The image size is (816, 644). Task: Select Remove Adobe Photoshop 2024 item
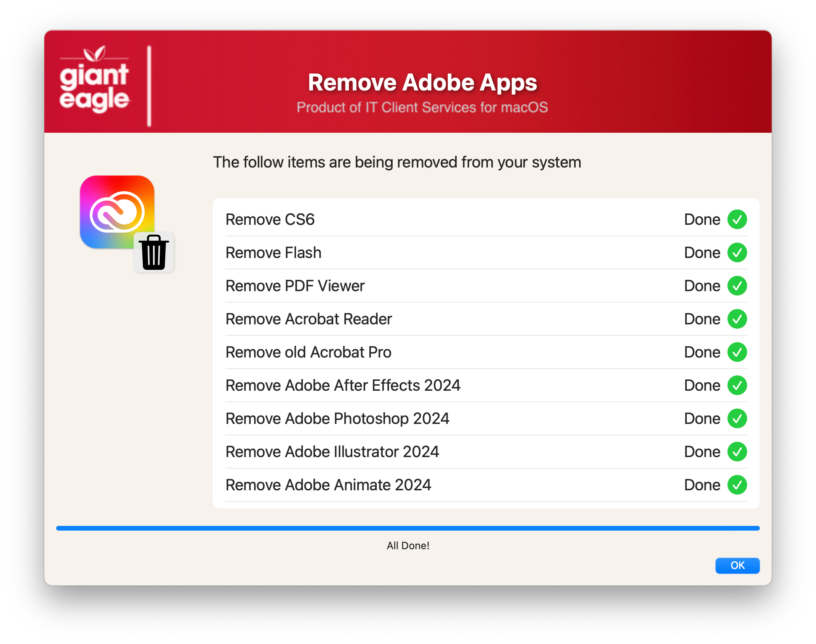click(x=486, y=418)
